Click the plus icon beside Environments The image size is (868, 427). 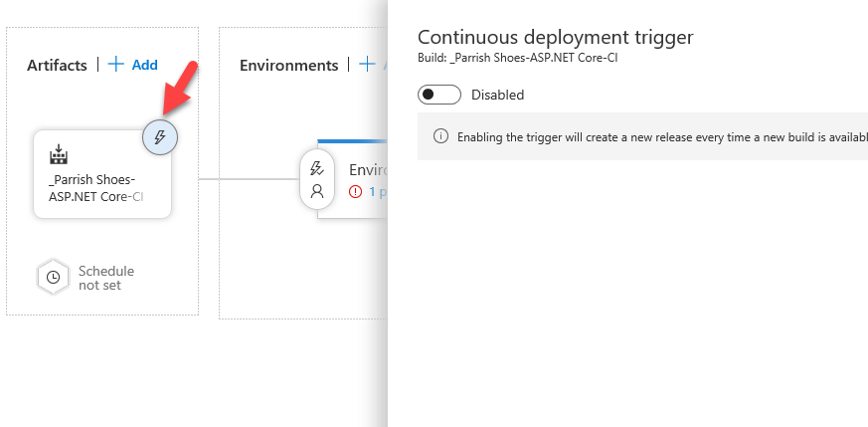tap(368, 65)
